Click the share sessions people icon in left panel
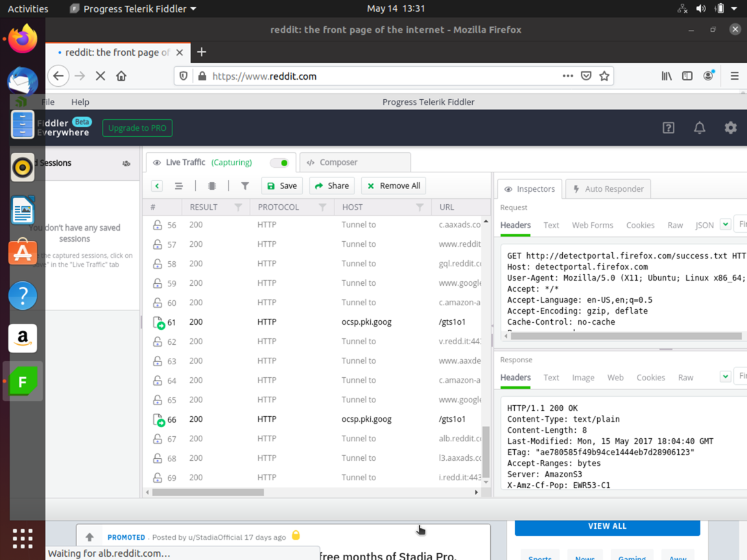This screenshot has height=560, width=747. click(x=126, y=163)
